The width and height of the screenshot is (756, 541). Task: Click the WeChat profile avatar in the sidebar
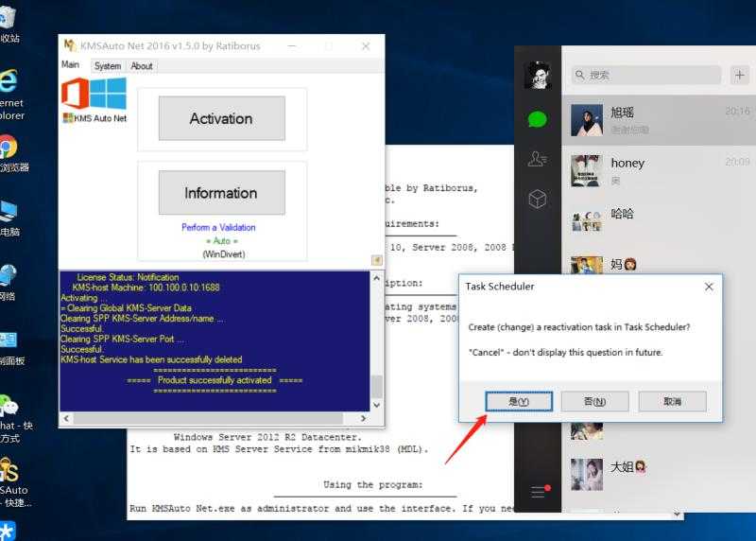click(538, 75)
